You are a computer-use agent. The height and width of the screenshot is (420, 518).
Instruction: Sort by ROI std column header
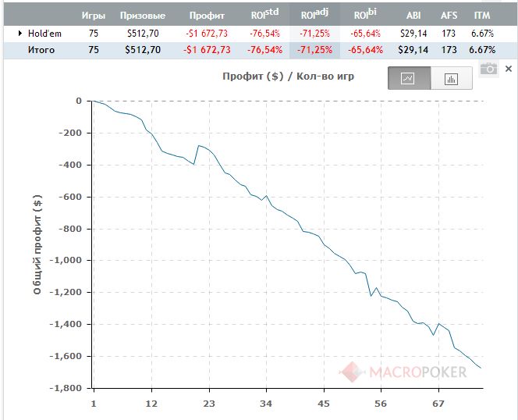(265, 14)
